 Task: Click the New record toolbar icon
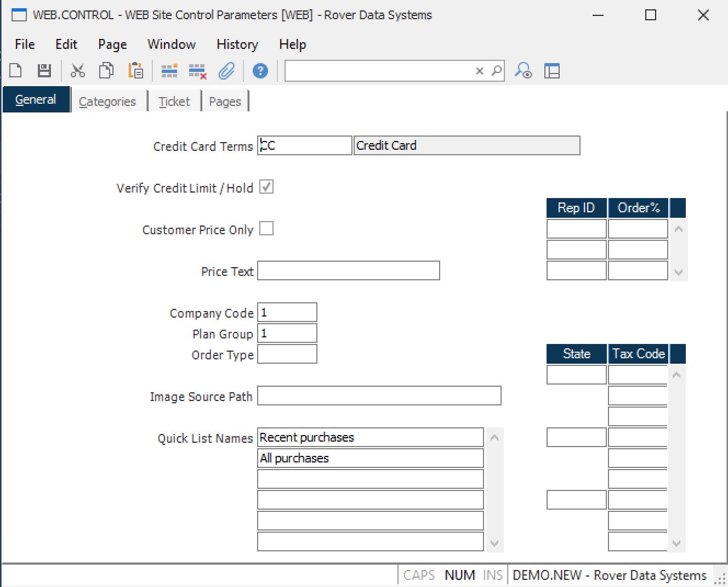16,71
